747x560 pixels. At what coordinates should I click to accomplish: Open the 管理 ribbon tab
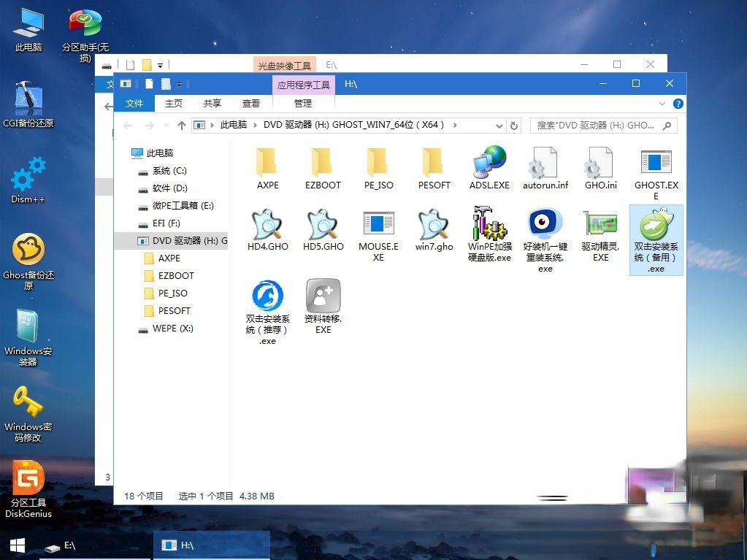(302, 103)
